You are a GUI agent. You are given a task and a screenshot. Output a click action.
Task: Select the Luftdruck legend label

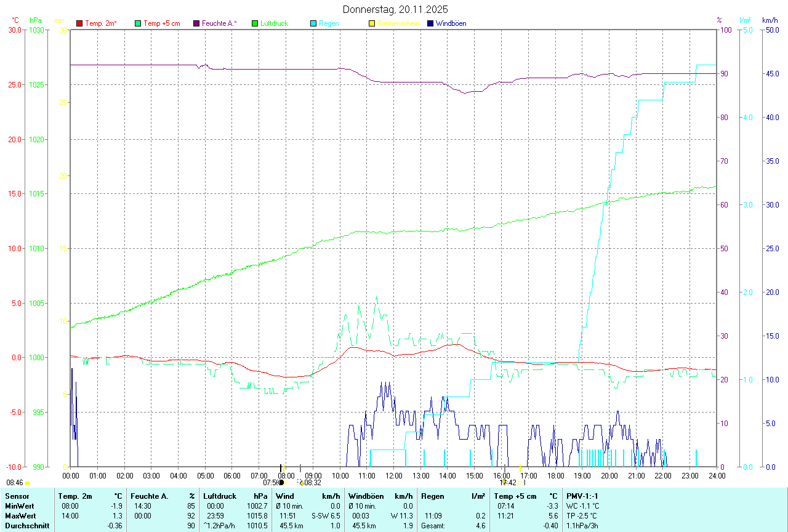pyautogui.click(x=274, y=23)
